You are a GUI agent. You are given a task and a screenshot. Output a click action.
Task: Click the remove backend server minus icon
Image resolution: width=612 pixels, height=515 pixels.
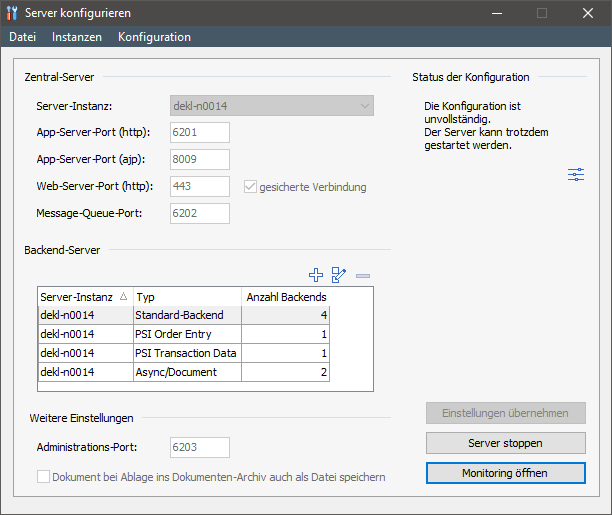pyautogui.click(x=362, y=275)
